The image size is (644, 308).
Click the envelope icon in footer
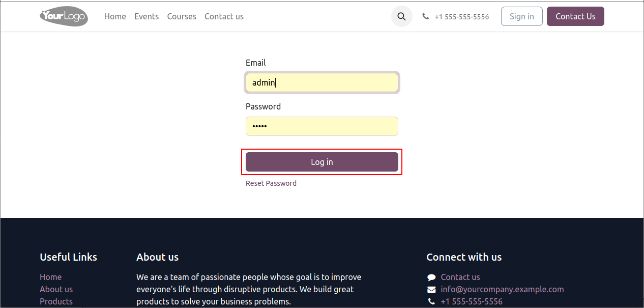431,290
